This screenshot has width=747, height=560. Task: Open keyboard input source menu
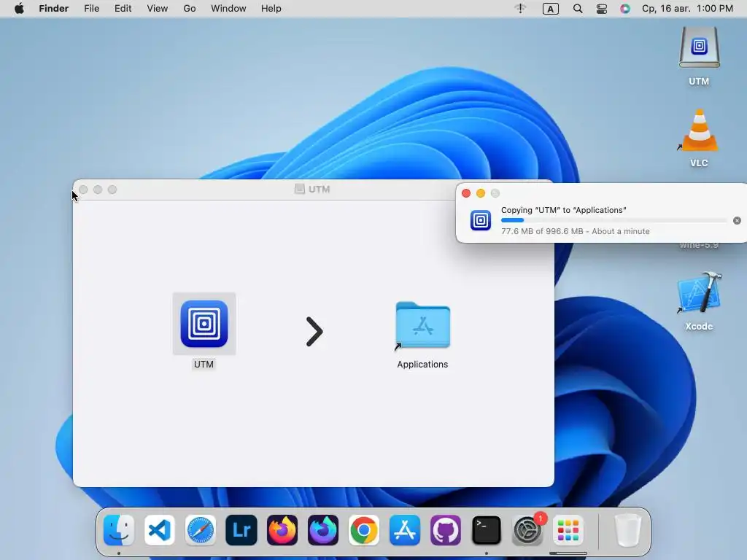551,9
